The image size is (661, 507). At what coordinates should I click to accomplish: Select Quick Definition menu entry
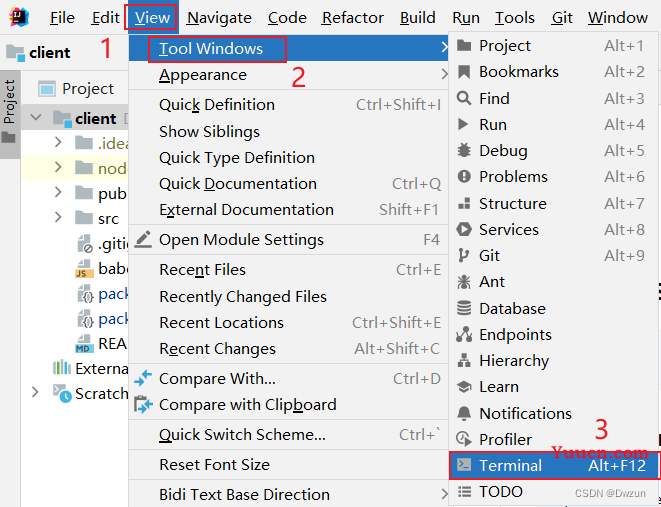tap(288, 105)
